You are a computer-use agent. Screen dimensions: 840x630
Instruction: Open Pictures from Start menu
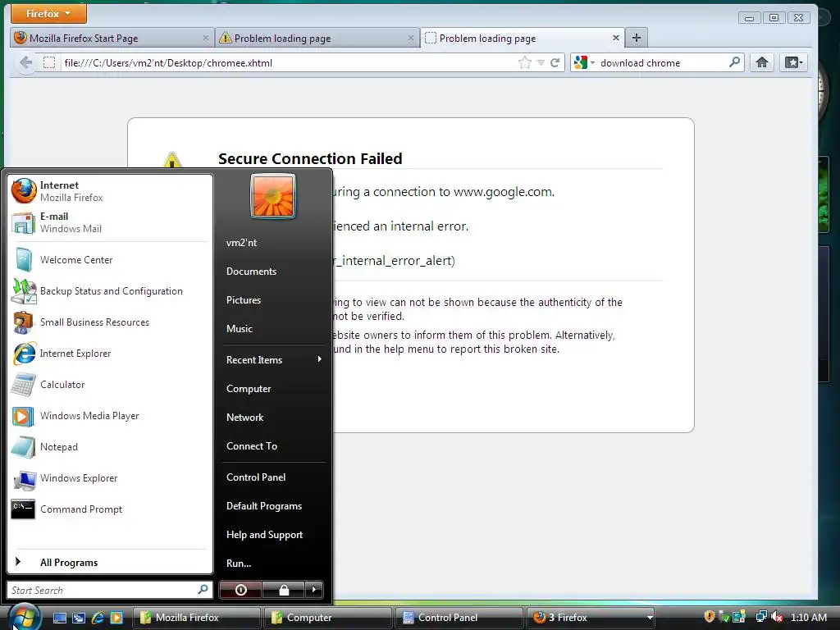(x=273, y=300)
